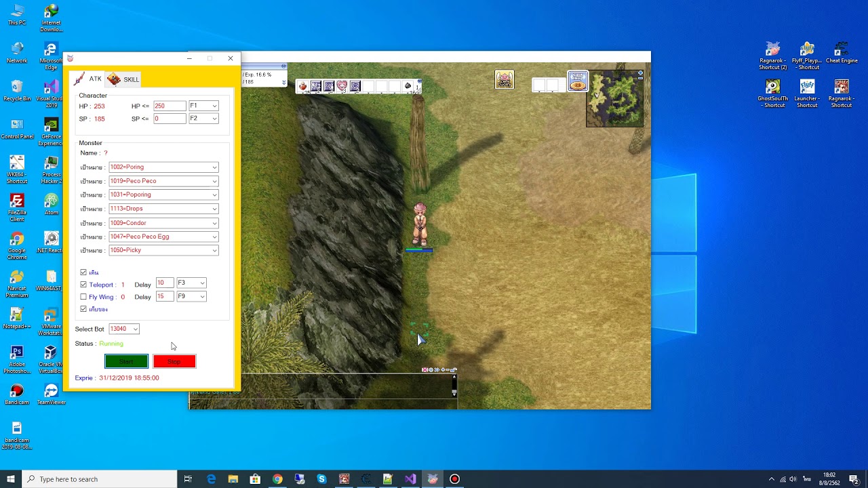Viewport: 868px width, 488px height.
Task: Select the Control Panel desktop icon
Action: click(x=17, y=129)
